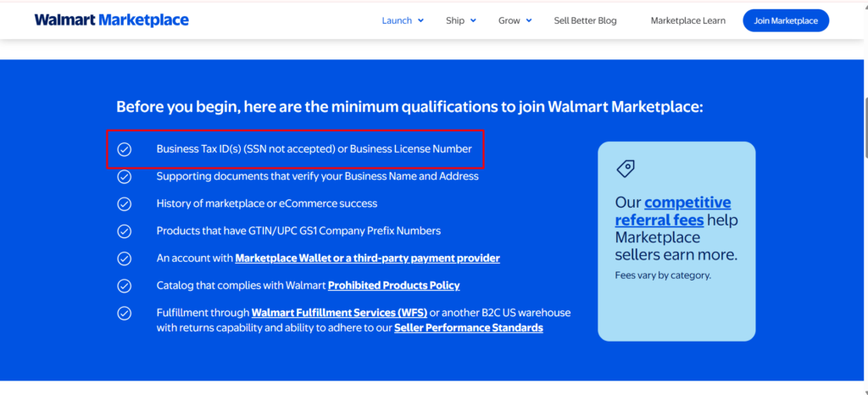Click checkmark icon beside Fulfillment requirement
The image size is (868, 395).
pyautogui.click(x=125, y=313)
